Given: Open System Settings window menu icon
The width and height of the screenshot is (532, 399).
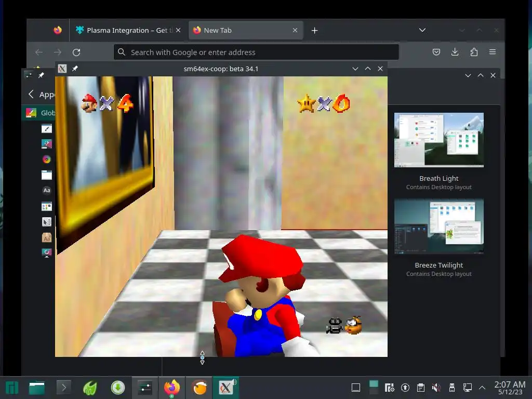Looking at the screenshot, I should coord(29,75).
